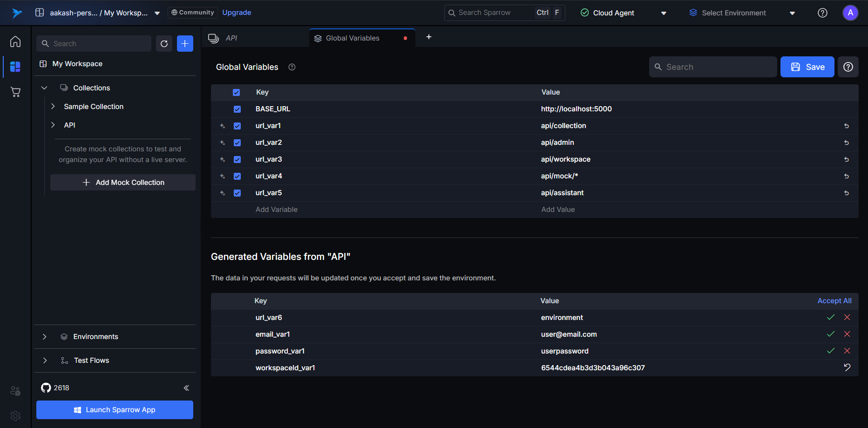This screenshot has width=868, height=428.
Task: Revert url_var1 row value
Action: click(x=847, y=126)
